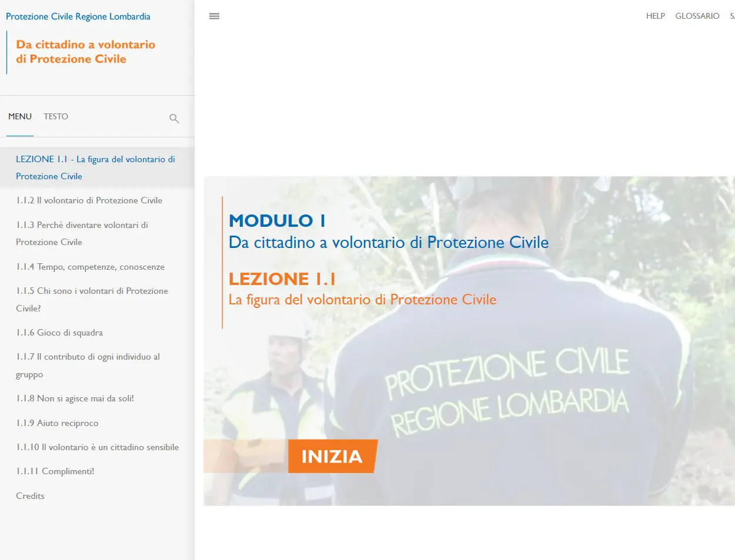Click the LEZIONE 1.1 orange heading
Image resolution: width=735 pixels, height=560 pixels.
[x=282, y=279]
